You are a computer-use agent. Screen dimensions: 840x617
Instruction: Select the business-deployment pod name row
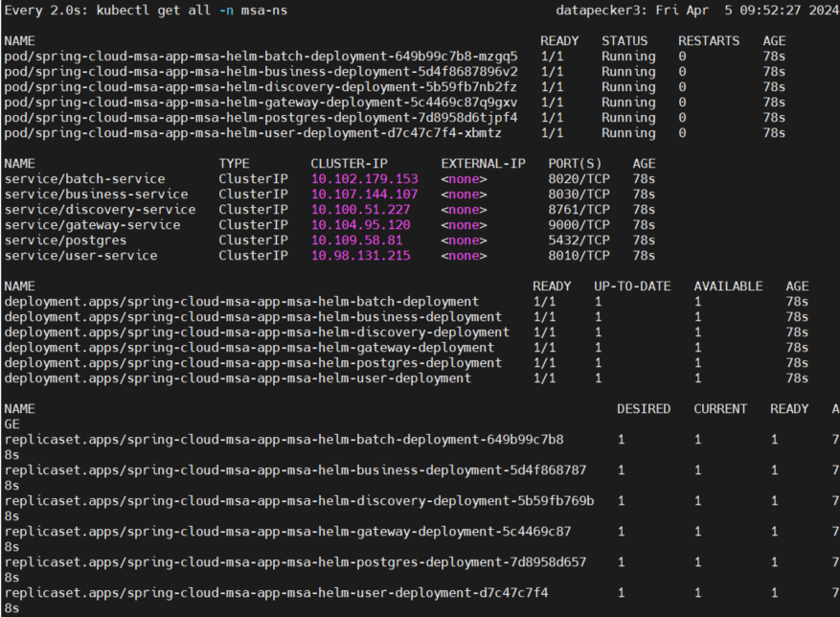click(x=261, y=72)
